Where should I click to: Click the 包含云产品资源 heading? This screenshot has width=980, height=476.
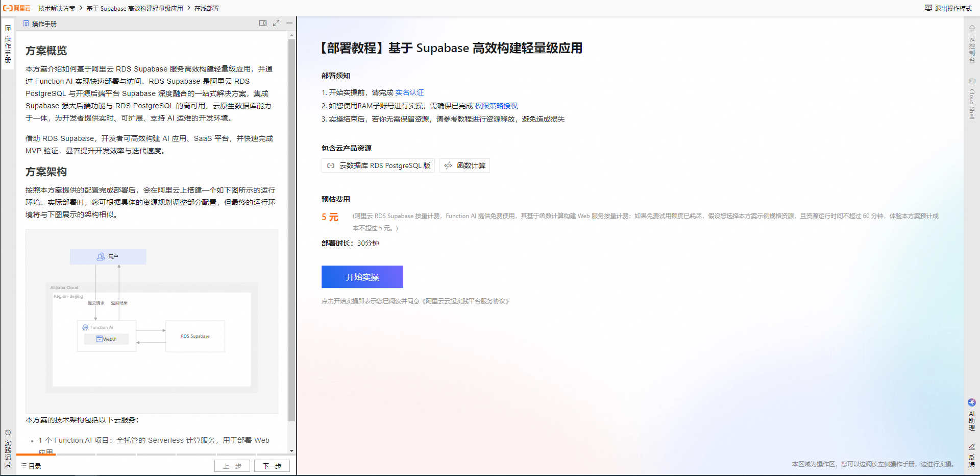pos(347,148)
